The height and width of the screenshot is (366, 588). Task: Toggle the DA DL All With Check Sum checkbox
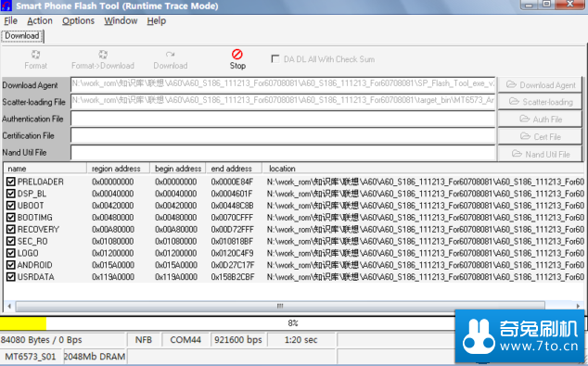[x=275, y=59]
